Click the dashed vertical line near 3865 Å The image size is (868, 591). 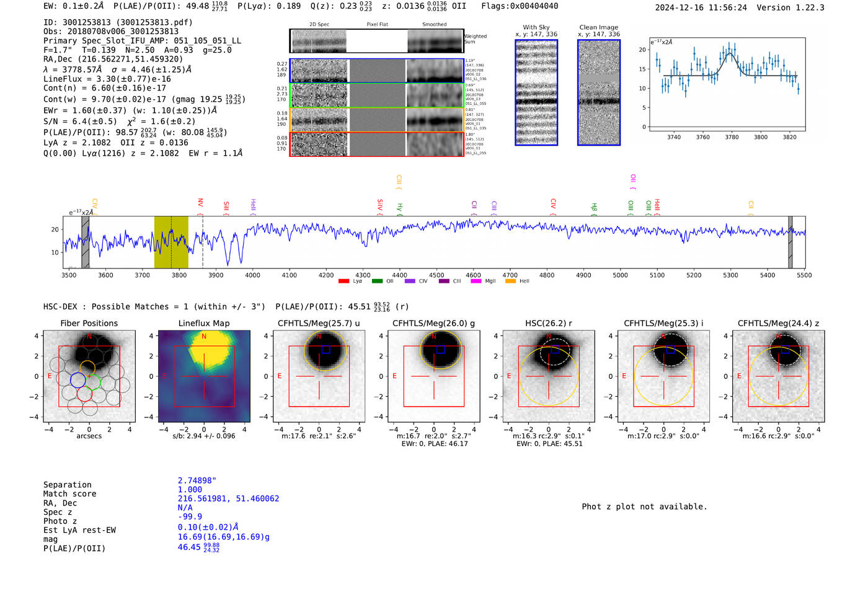203,242
